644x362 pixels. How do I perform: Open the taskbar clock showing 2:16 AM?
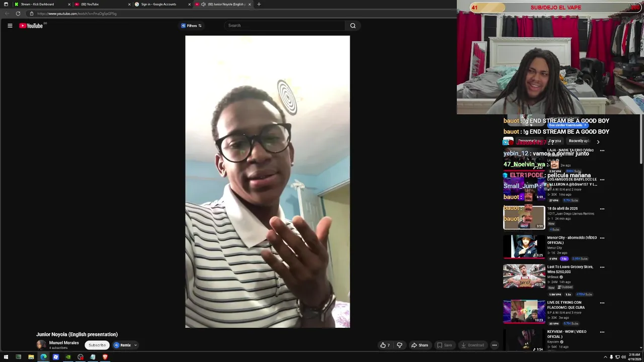point(634,357)
